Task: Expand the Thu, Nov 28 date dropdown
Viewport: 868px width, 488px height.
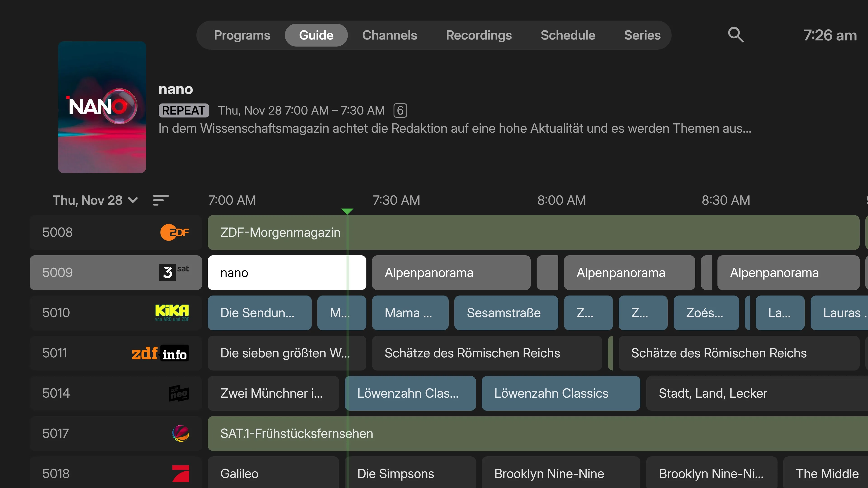Action: [x=95, y=200]
